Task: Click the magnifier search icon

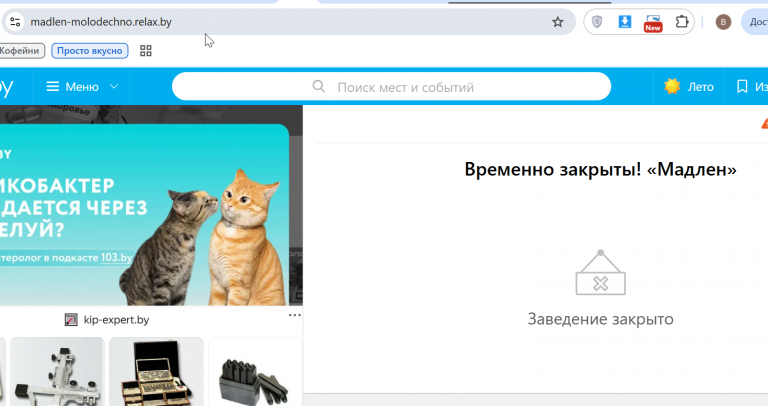Action: point(318,87)
